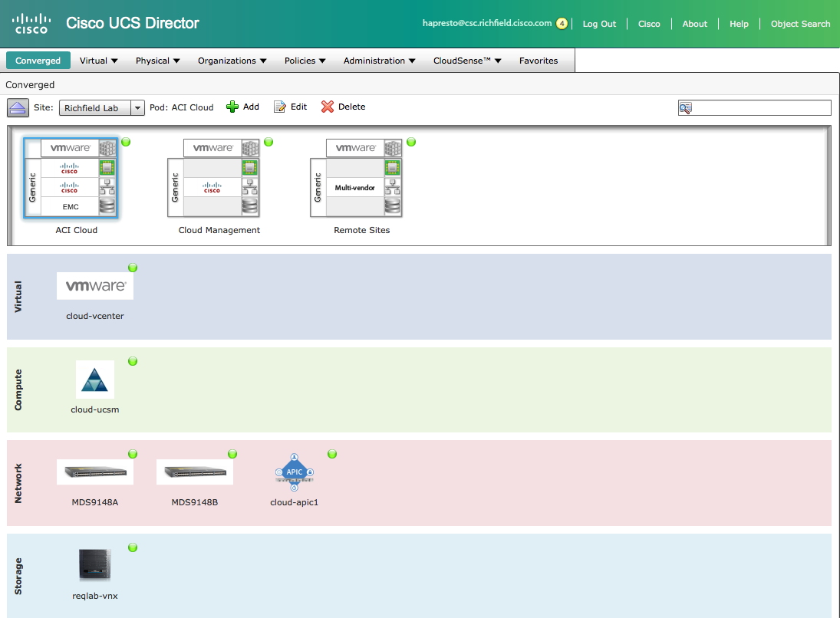This screenshot has height=618, width=840.
Task: Click green status dot of reqlab-vnx
Action: (133, 547)
